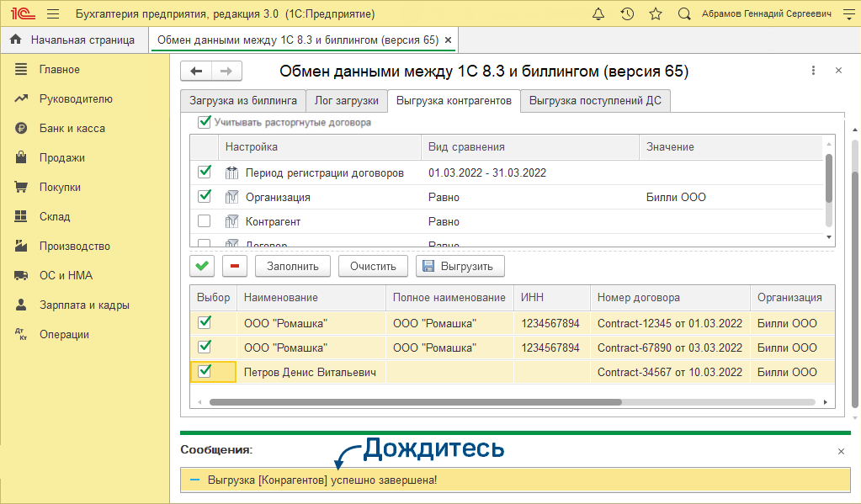Image resolution: width=861 pixels, height=504 pixels.
Task: Click the horizontal scrollbar of contractors table
Action: coord(505,403)
